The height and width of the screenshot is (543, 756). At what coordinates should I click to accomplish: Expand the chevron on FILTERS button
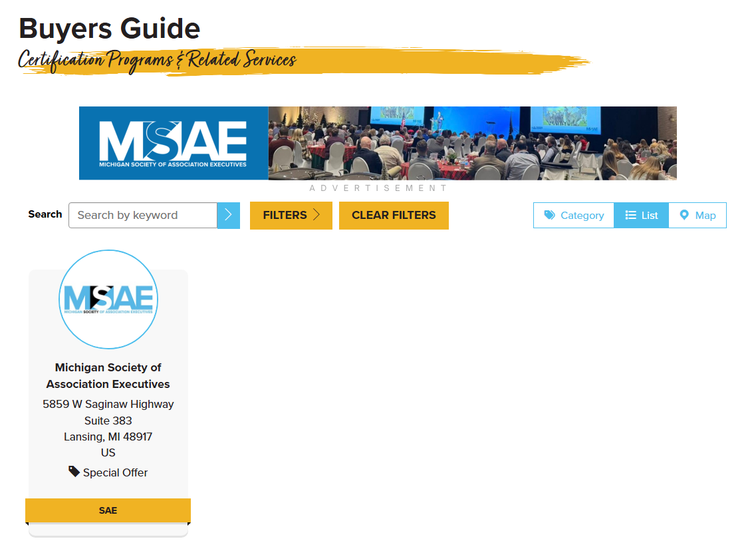pyautogui.click(x=316, y=215)
